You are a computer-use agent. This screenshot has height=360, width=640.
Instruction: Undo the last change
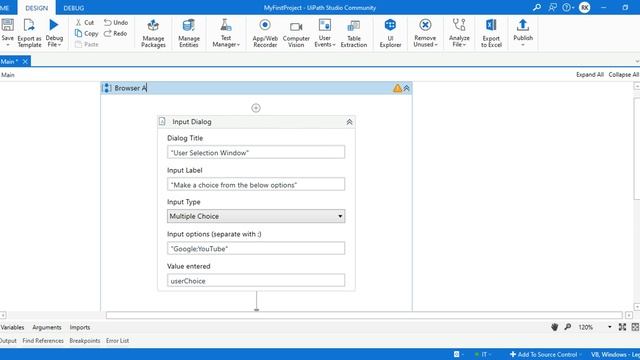tap(116, 22)
